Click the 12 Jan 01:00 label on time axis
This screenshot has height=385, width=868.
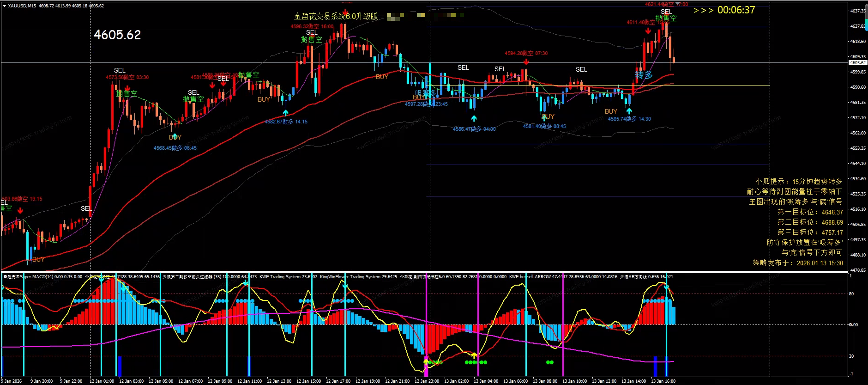(102, 381)
